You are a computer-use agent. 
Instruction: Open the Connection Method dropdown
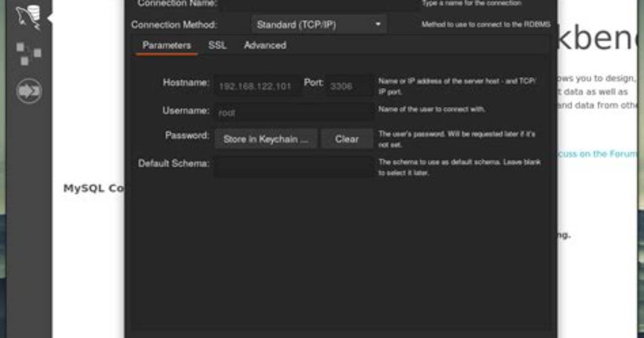click(319, 25)
